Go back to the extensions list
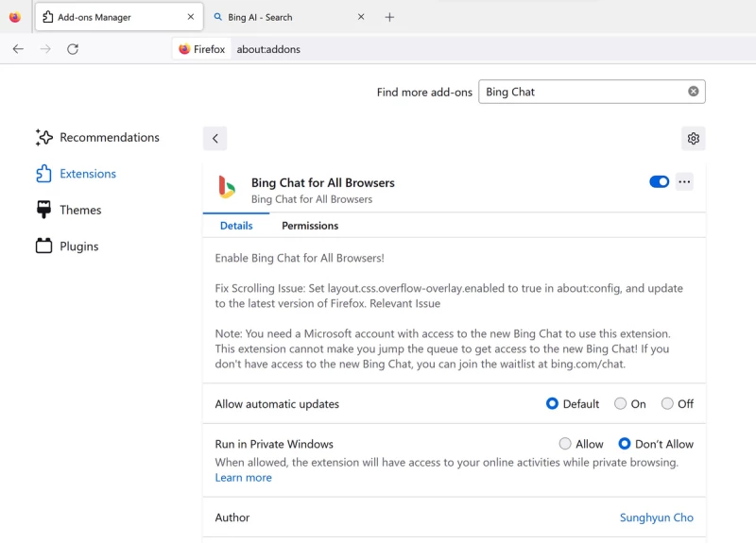Screen dimensions: 756x543 [x=215, y=139]
